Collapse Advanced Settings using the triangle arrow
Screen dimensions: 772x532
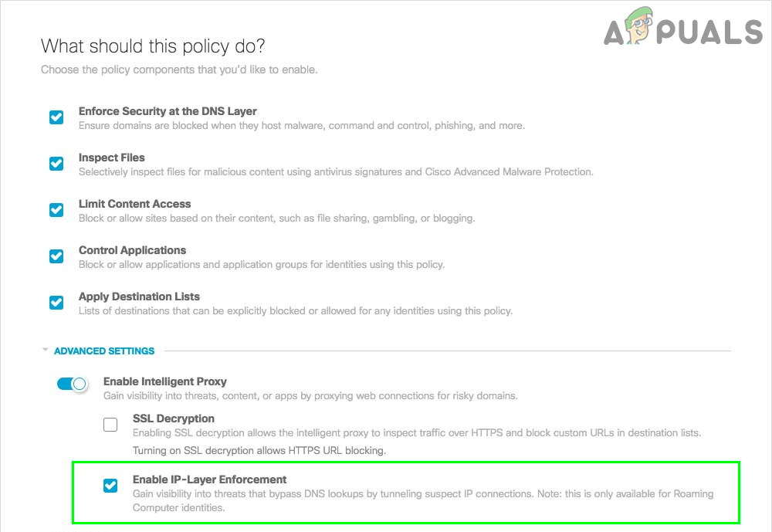coord(45,351)
